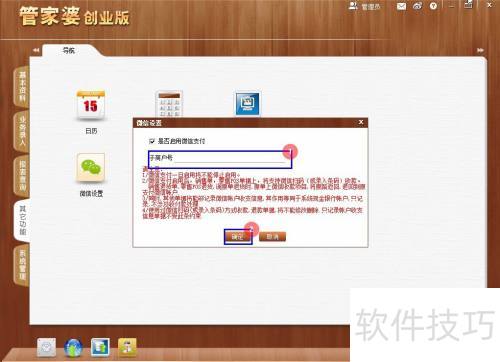Click the Weibo icon in title bar
The height and width of the screenshot is (362, 500).
pos(417,6)
